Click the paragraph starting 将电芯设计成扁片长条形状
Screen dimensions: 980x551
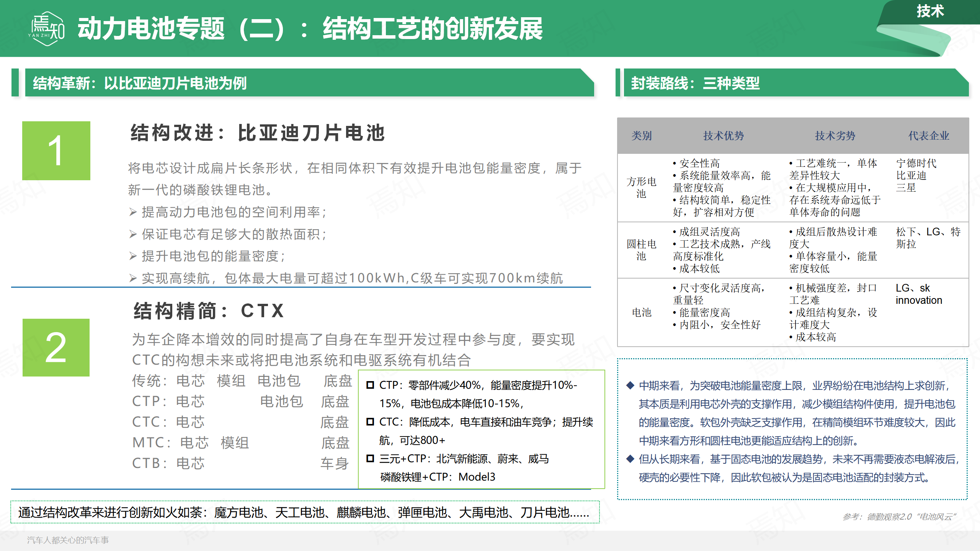355,179
